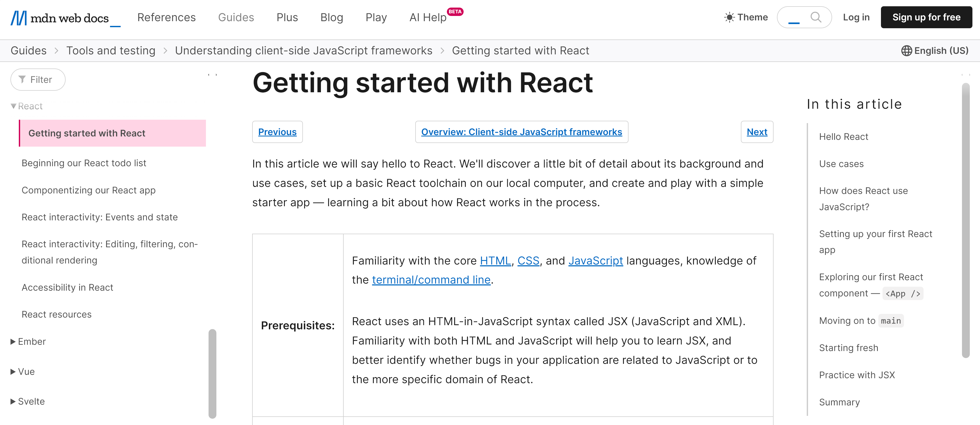The height and width of the screenshot is (425, 980).
Task: Open the References menu
Action: (166, 18)
